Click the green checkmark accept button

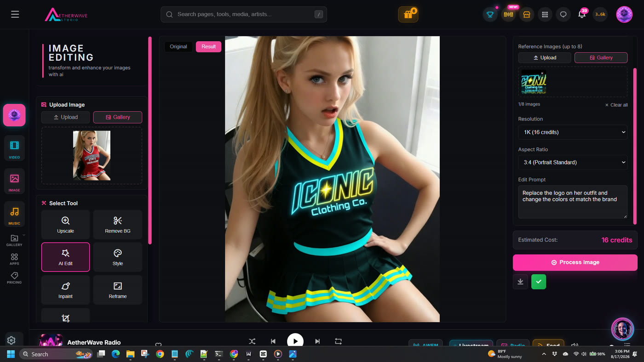coord(539,282)
